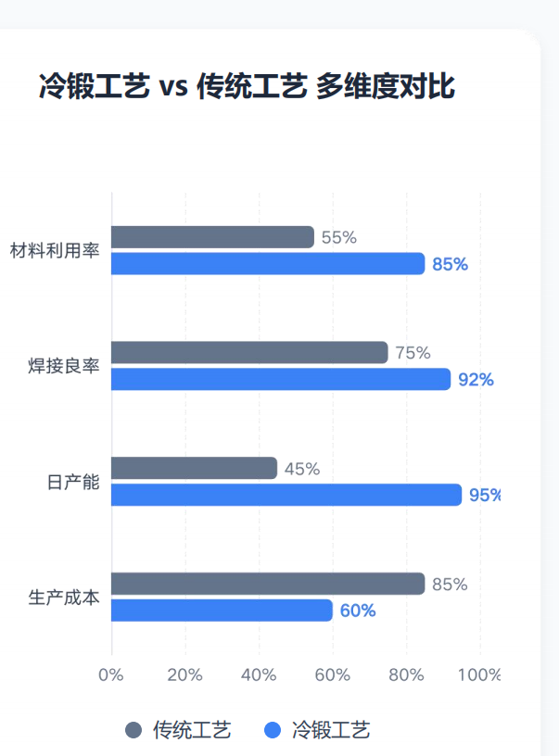The width and height of the screenshot is (559, 756).
Task: Click the 生产成本 axis label
Action: [64, 598]
